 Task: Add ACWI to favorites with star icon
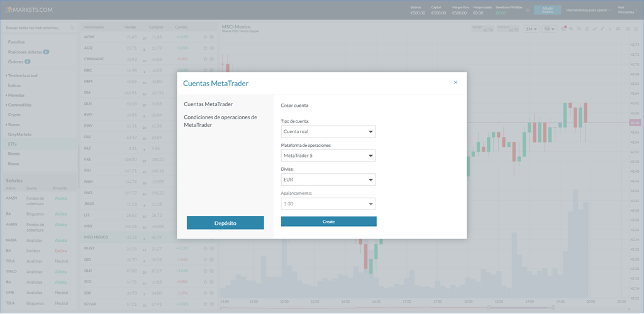(x=206, y=37)
